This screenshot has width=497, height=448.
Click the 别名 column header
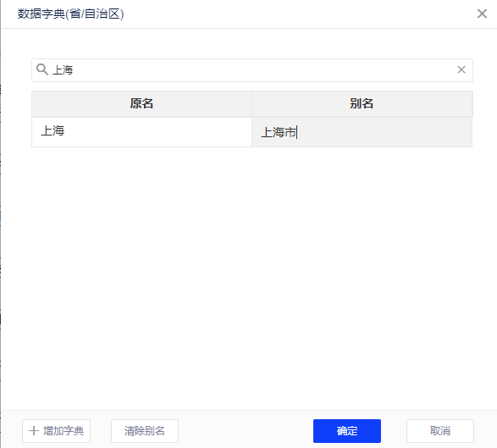click(x=362, y=103)
